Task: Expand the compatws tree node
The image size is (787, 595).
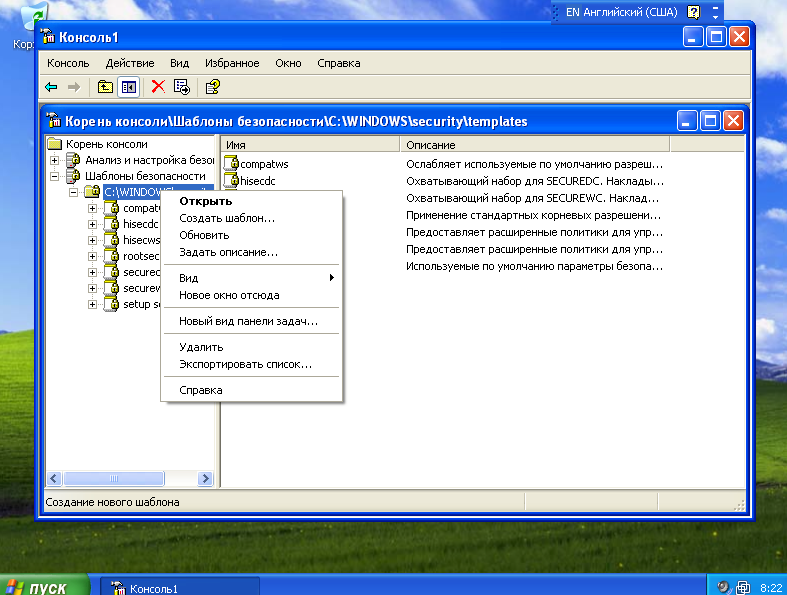Action: [x=92, y=208]
